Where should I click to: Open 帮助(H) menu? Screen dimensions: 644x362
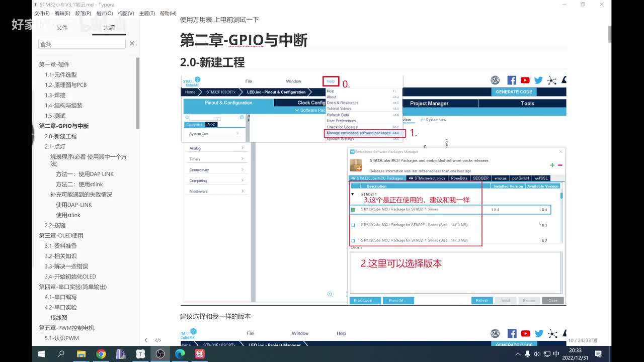click(168, 14)
